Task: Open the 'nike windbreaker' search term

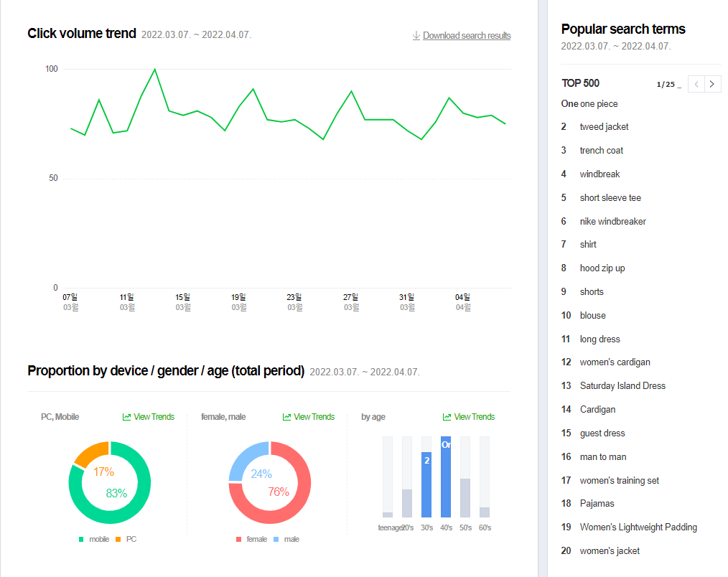Action: tap(612, 222)
